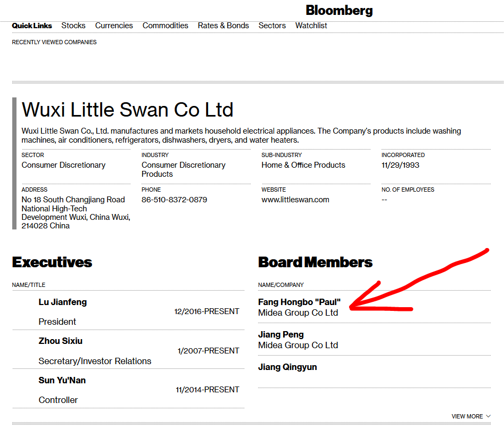
Task: Click Midea Group Co Ltd under Fang Hongbo
Action: 298,312
